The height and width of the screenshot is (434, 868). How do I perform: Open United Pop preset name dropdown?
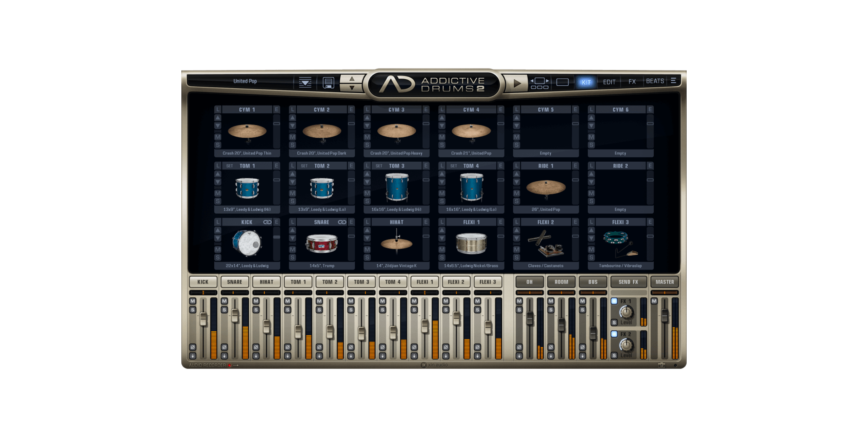pyautogui.click(x=245, y=81)
